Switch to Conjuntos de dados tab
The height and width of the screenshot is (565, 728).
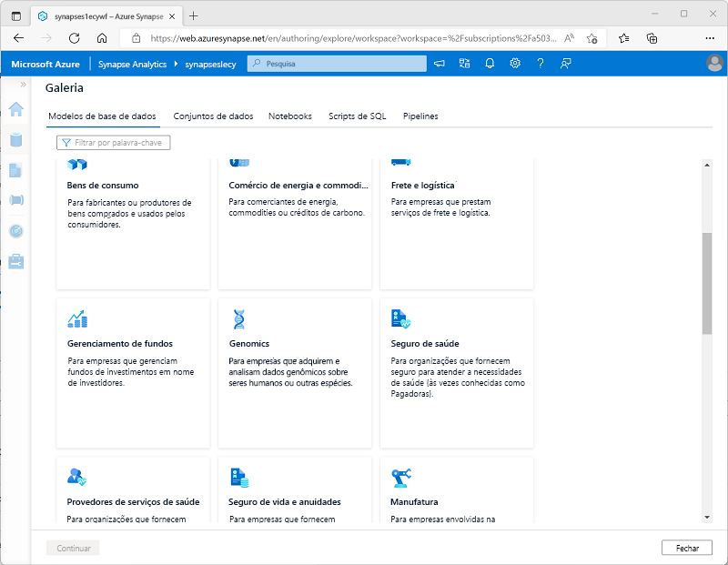coord(213,116)
